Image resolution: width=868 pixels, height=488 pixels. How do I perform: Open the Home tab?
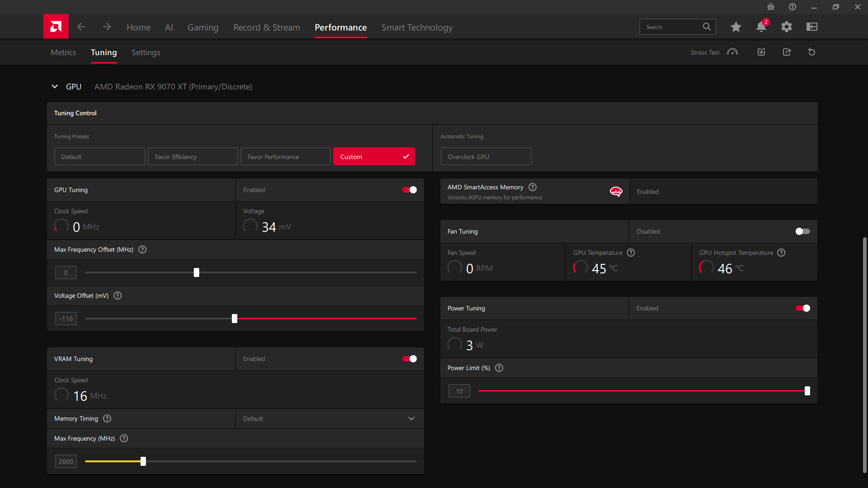(x=138, y=27)
